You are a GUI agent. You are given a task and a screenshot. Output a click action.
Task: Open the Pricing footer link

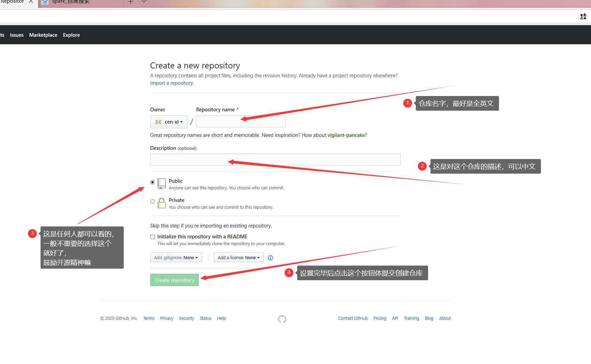(x=380, y=318)
